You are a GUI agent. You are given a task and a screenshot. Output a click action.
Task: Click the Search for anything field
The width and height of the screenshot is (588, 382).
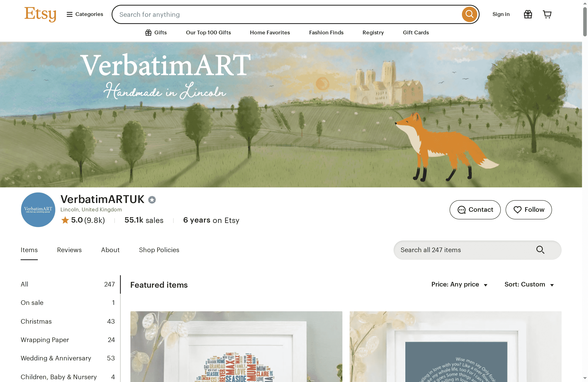coord(287,14)
